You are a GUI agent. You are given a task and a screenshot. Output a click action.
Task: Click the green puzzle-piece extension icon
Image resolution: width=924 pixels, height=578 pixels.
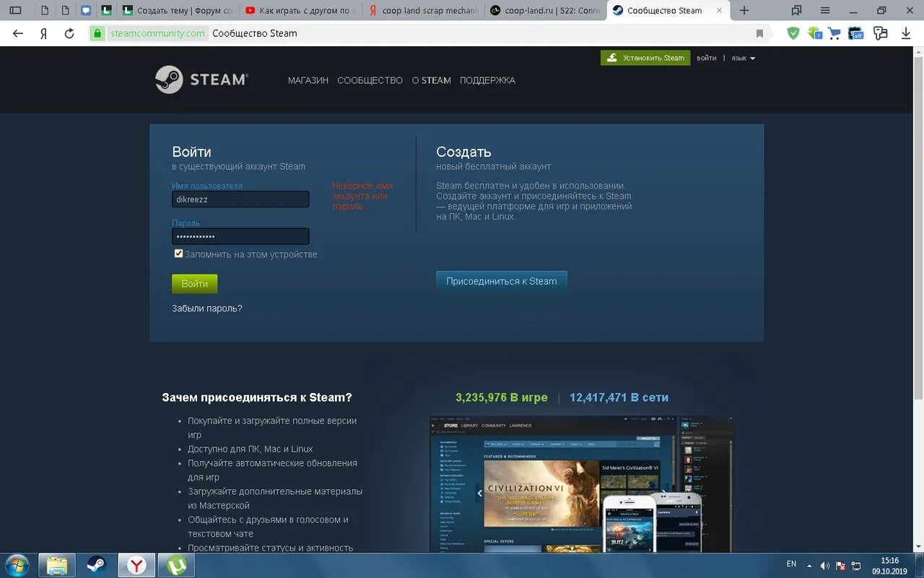(814, 33)
